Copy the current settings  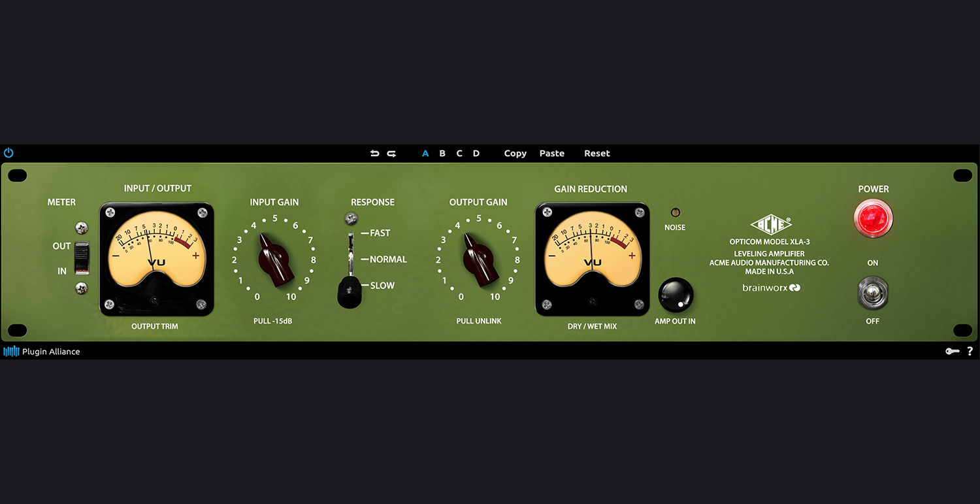click(515, 154)
